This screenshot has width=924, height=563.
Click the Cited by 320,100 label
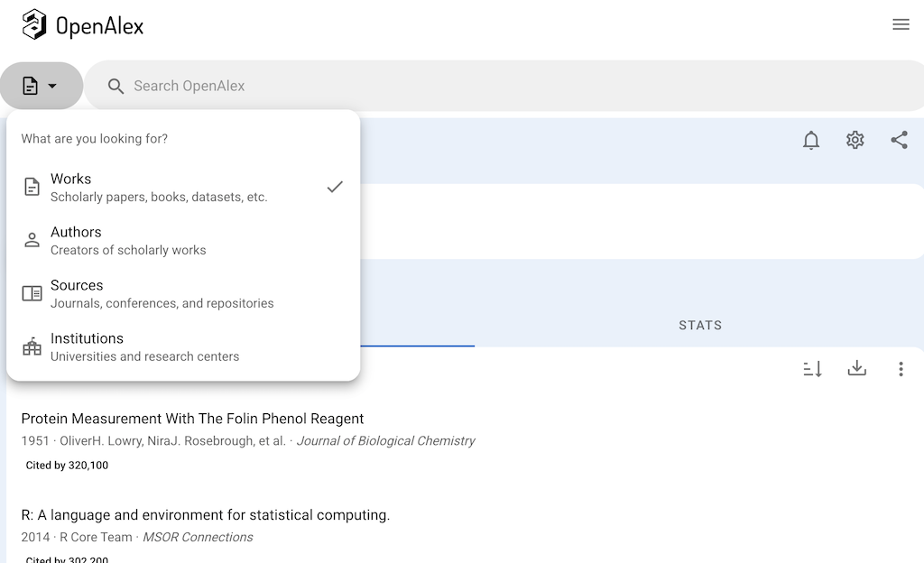67,466
